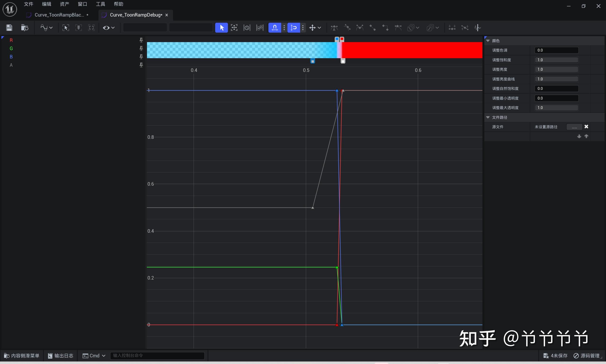Click the 输出日志 button
Viewport: 606px width, 364px height.
(61, 355)
